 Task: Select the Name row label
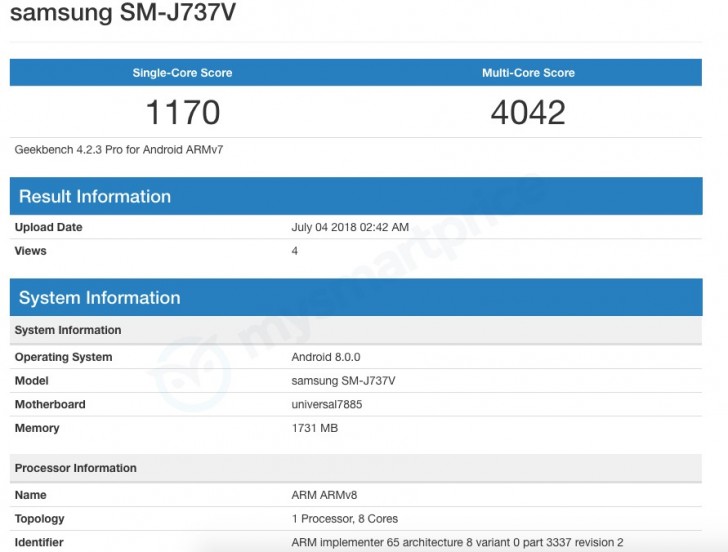pos(31,495)
